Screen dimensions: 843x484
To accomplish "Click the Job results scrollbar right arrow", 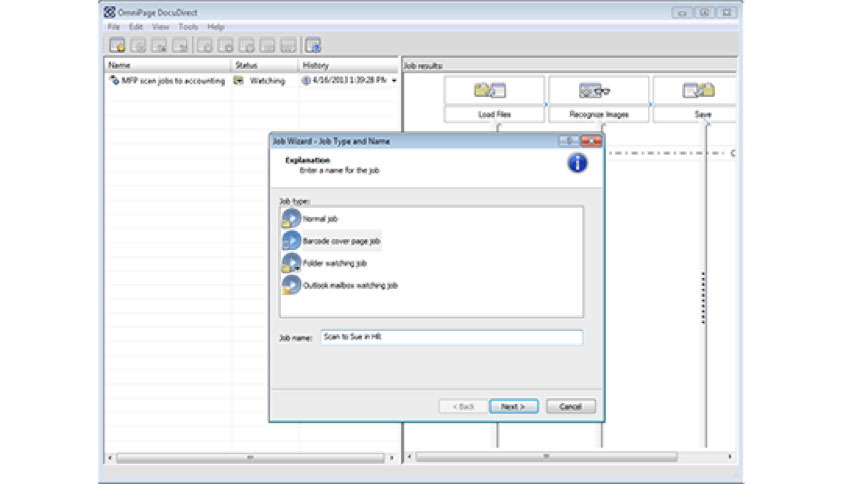I will pyautogui.click(x=730, y=457).
